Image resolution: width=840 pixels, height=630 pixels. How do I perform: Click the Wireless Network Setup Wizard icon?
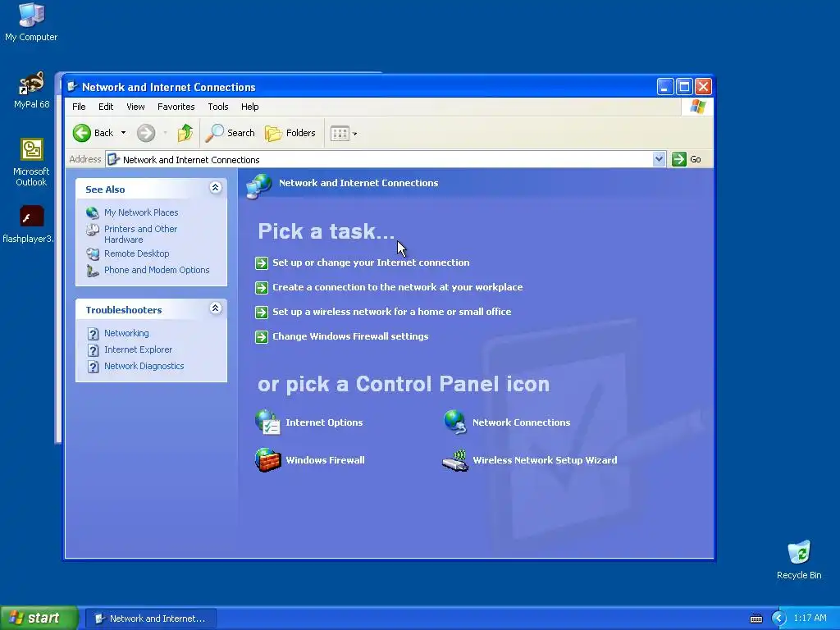(x=454, y=459)
